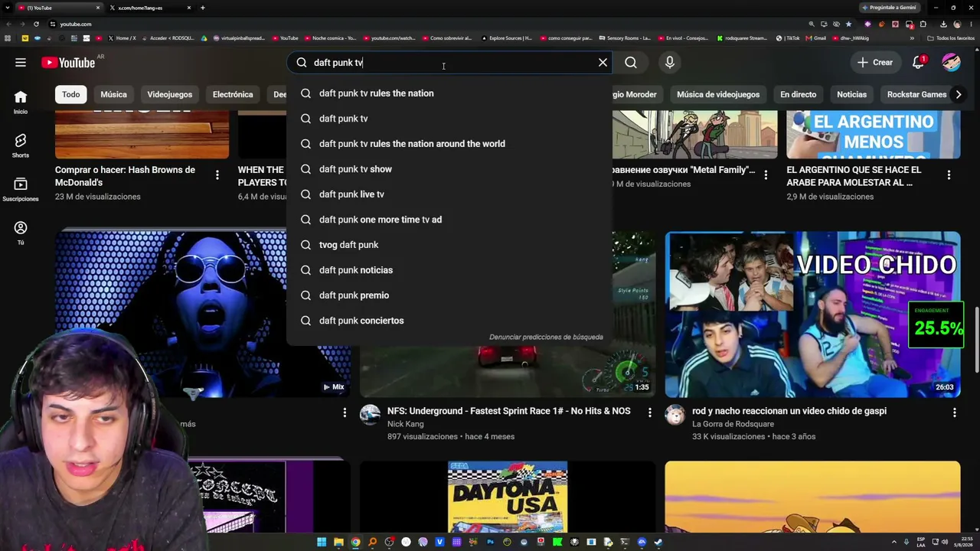
Task: Select suggestion 'daft punk conciertos'
Action: [x=449, y=321]
